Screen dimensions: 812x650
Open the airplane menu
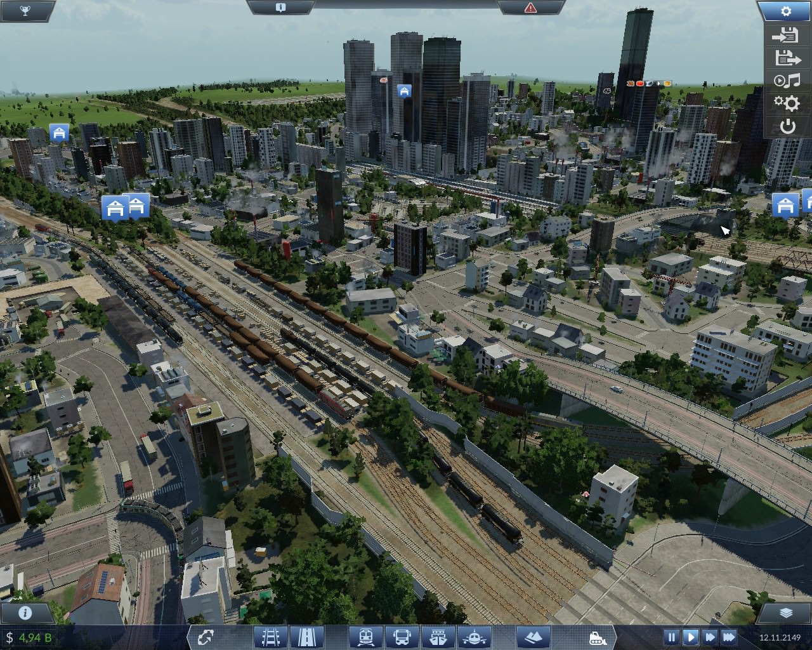475,637
